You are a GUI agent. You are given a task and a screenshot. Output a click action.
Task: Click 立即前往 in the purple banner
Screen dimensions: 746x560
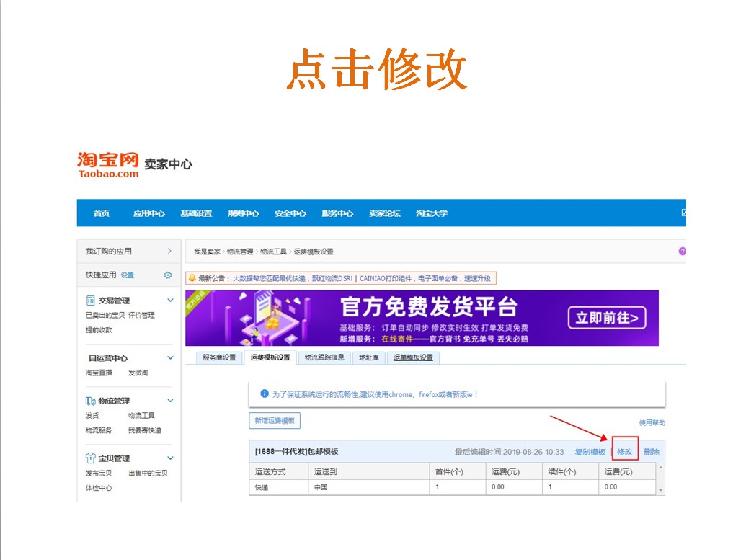(605, 318)
